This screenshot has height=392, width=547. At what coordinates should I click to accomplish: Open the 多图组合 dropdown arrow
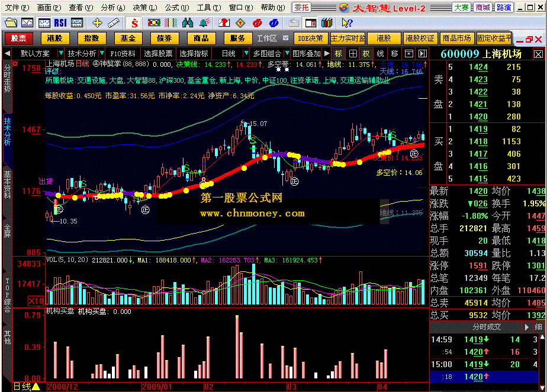(287, 54)
